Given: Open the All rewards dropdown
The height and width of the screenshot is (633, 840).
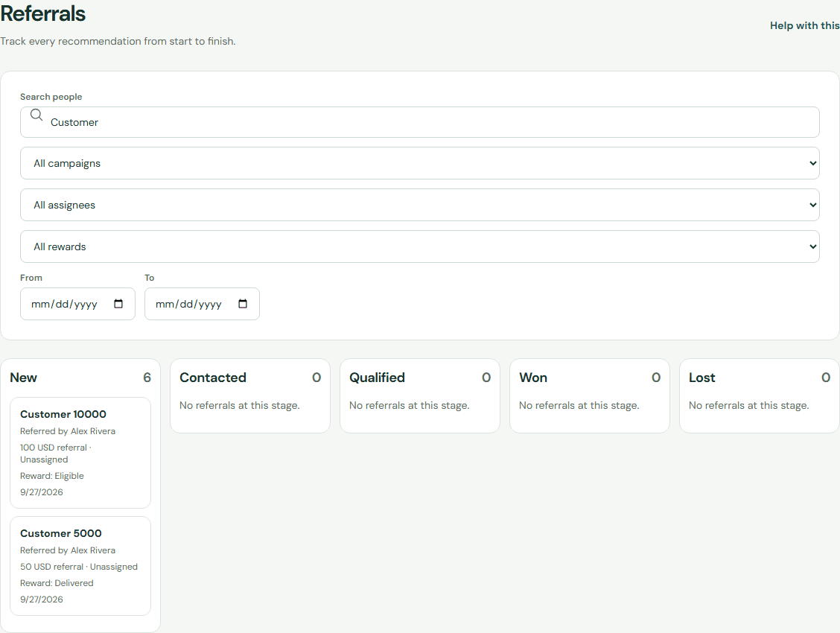Looking at the screenshot, I should tap(420, 247).
